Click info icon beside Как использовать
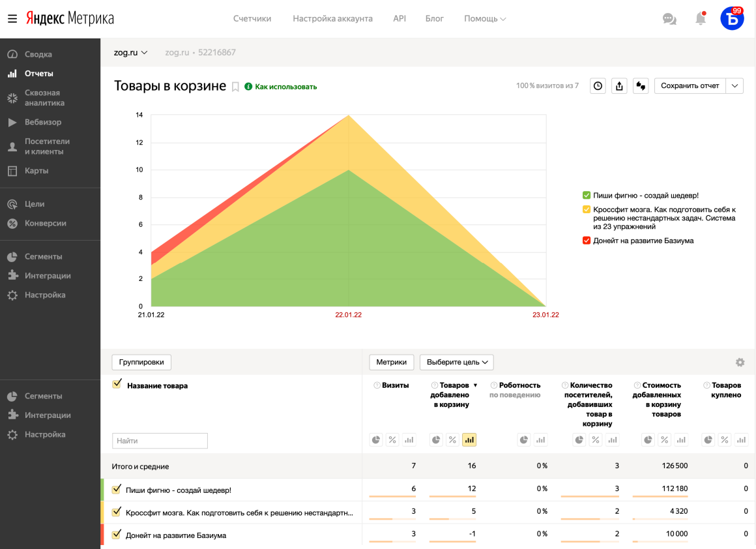The width and height of the screenshot is (756, 549). [x=248, y=87]
